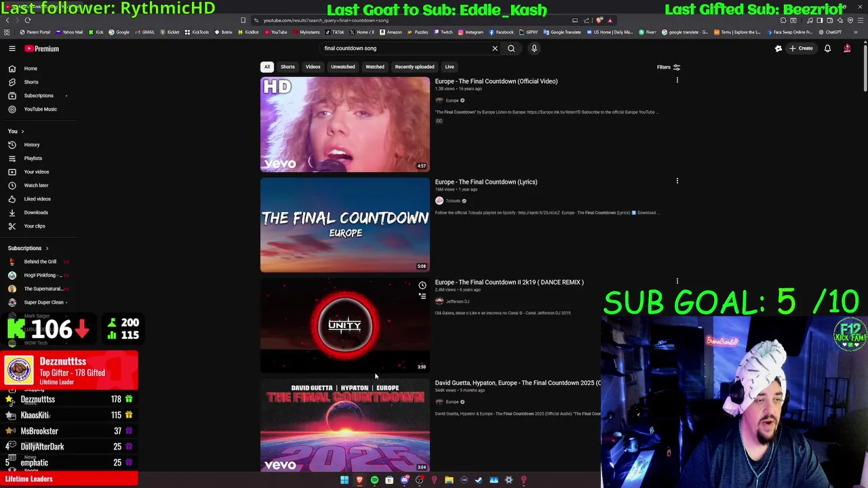Select the Live filter chip
Screen dimensions: 868x488
pos(450,67)
